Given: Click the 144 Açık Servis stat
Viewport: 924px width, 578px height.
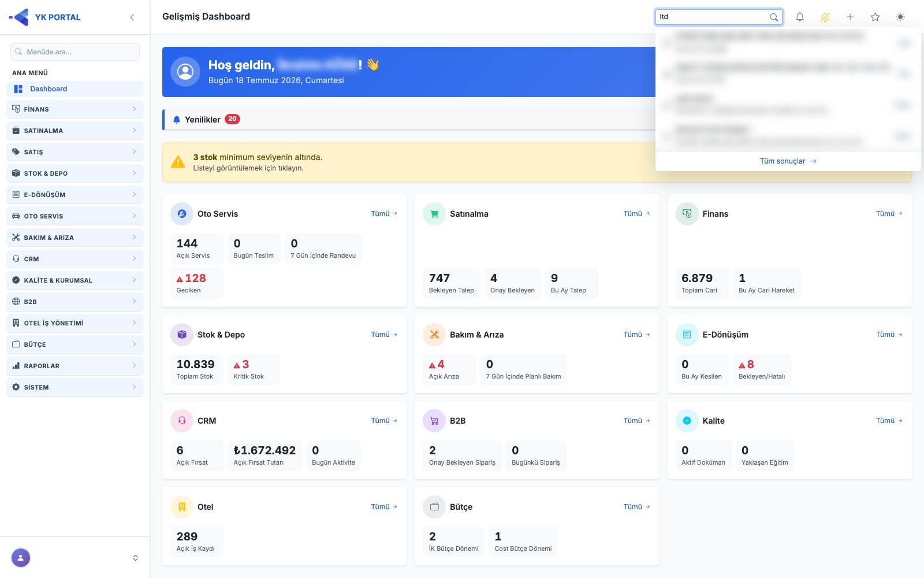Looking at the screenshot, I should pos(197,249).
